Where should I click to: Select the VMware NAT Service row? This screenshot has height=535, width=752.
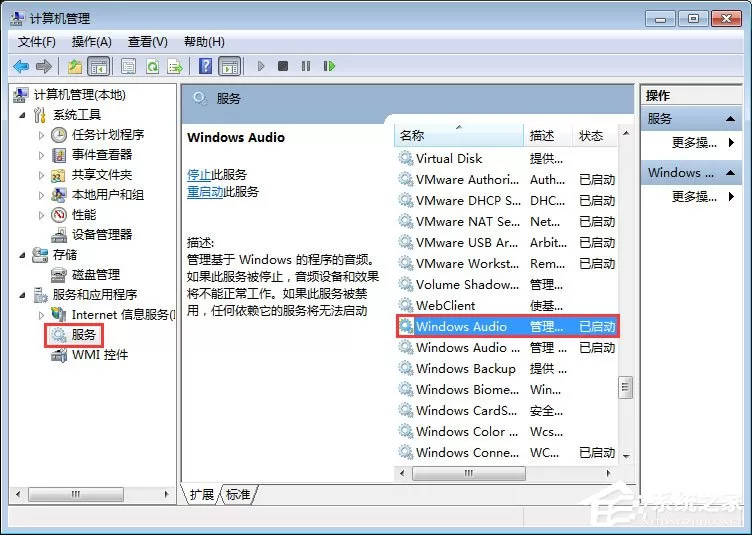coord(506,221)
